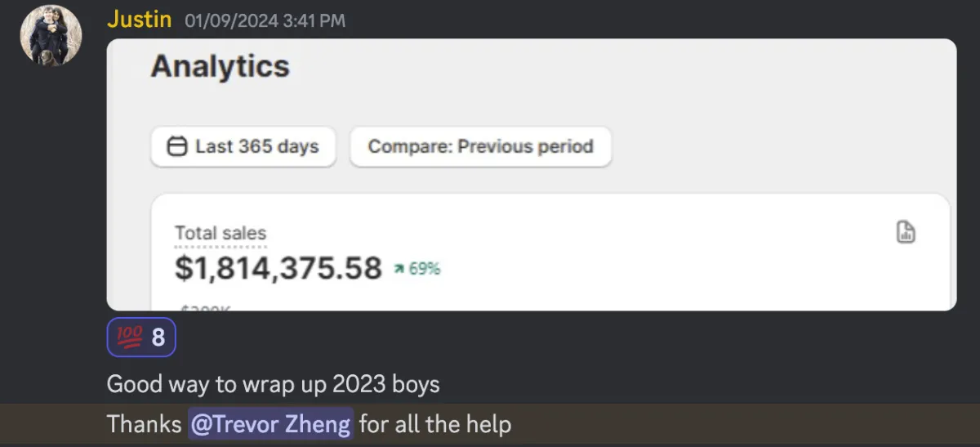
Task: Click the dotted Total sales label
Action: click(x=220, y=235)
